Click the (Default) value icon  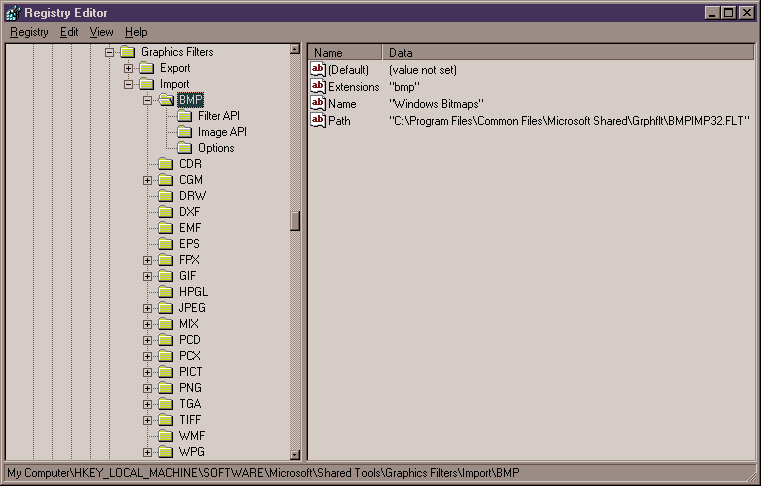point(318,70)
